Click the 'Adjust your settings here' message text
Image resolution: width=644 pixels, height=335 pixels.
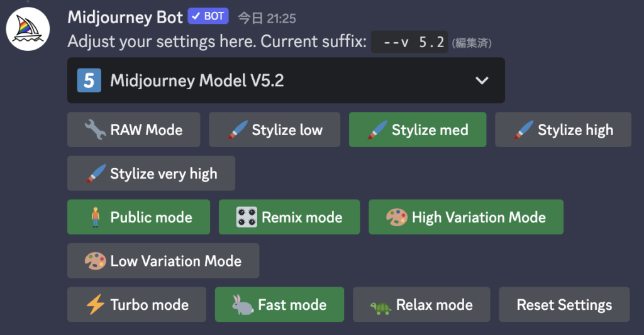[217, 41]
